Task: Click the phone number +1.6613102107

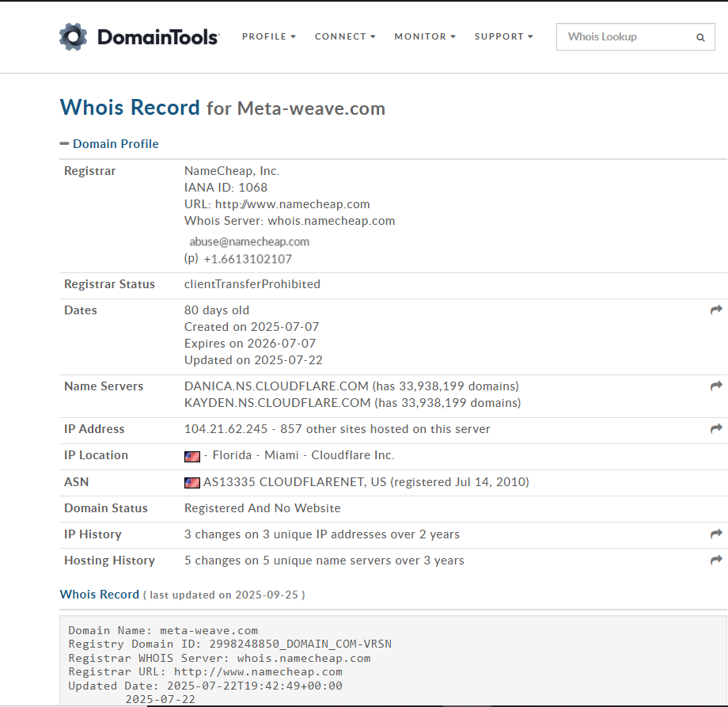Action: (x=248, y=259)
